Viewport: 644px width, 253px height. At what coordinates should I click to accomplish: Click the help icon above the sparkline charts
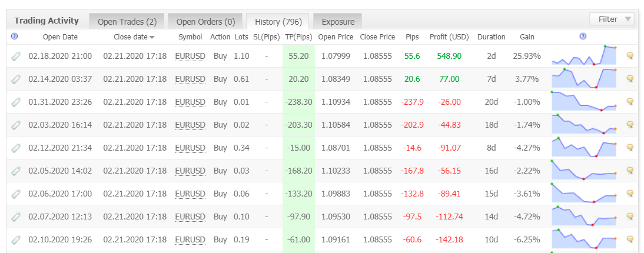point(582,36)
